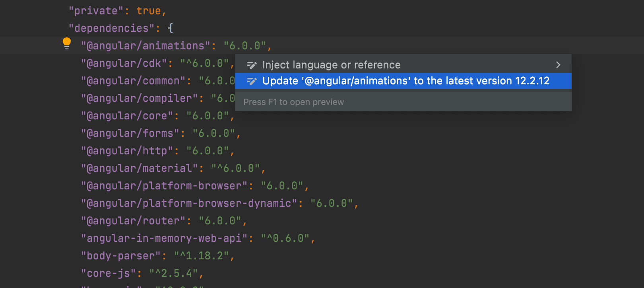Screen dimensions: 644x288
Task: Click the "@angular/core" dependency name
Action: (127, 116)
